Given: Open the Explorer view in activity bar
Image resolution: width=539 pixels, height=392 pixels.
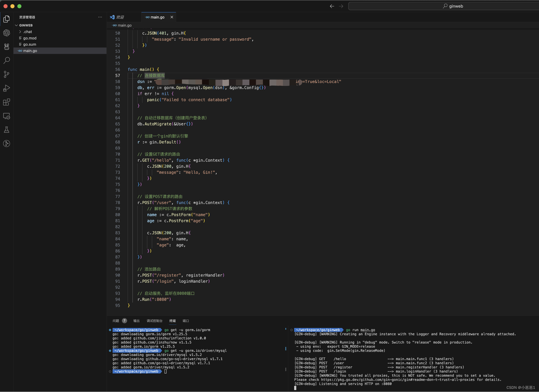Looking at the screenshot, I should 7,19.
